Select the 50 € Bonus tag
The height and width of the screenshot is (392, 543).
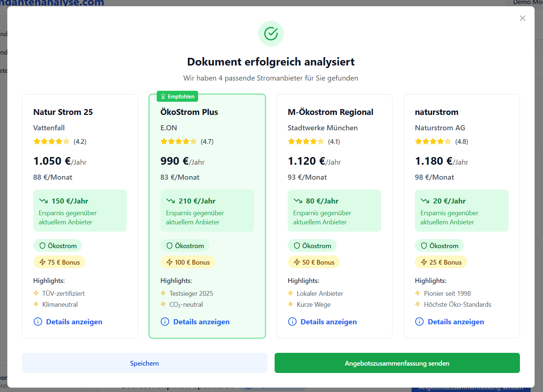click(314, 262)
